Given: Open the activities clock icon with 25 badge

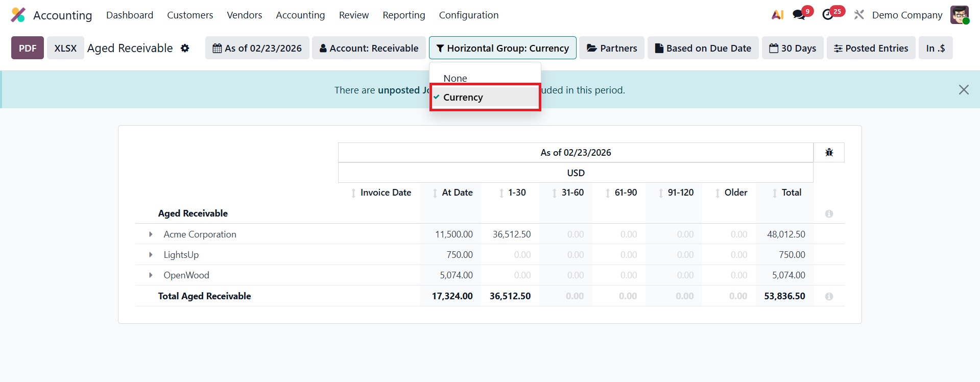Looking at the screenshot, I should (828, 15).
